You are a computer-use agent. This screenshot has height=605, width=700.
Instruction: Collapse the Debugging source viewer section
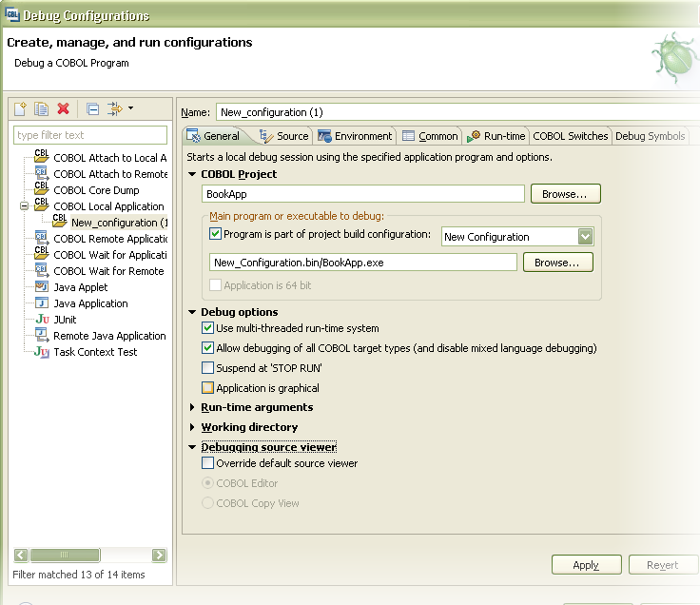click(x=192, y=447)
